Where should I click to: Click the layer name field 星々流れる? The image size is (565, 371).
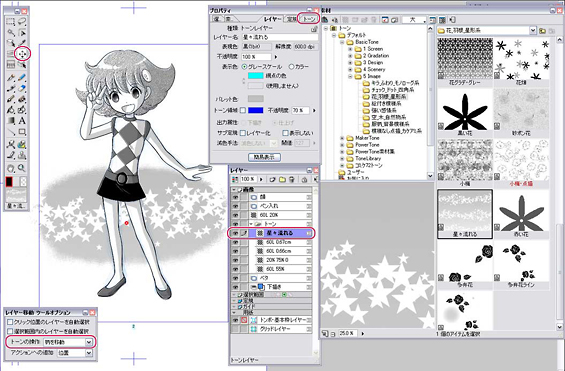(280, 37)
